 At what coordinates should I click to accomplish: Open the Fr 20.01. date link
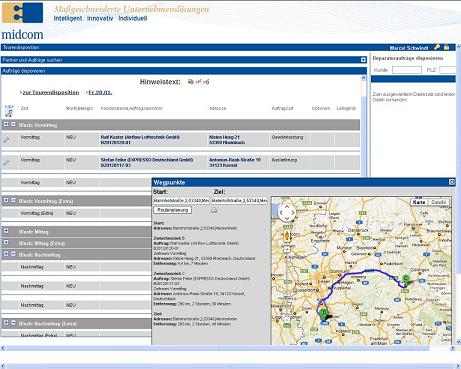click(100, 92)
